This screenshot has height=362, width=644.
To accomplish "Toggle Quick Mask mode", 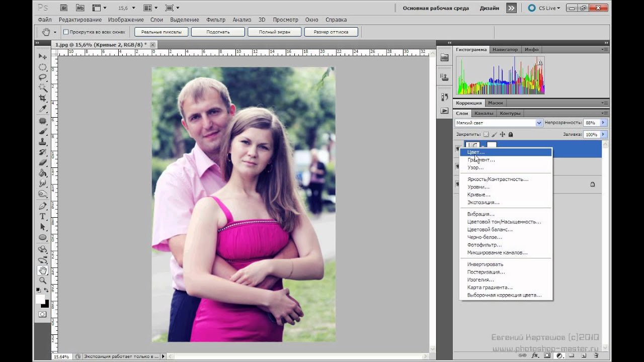I will pos(43,314).
